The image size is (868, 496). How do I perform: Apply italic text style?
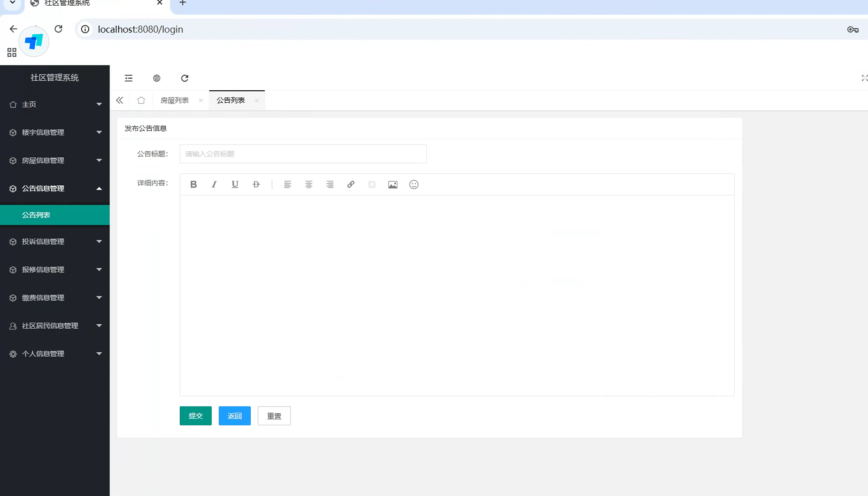[214, 184]
